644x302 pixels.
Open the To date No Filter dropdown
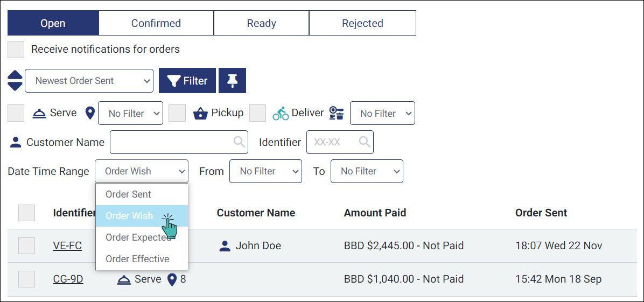tap(367, 171)
